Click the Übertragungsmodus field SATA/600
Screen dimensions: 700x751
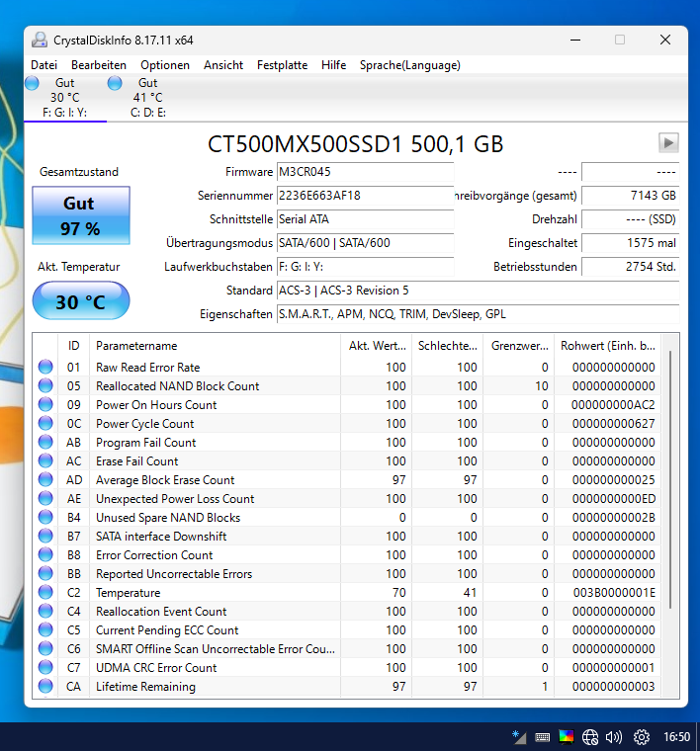[x=365, y=243]
